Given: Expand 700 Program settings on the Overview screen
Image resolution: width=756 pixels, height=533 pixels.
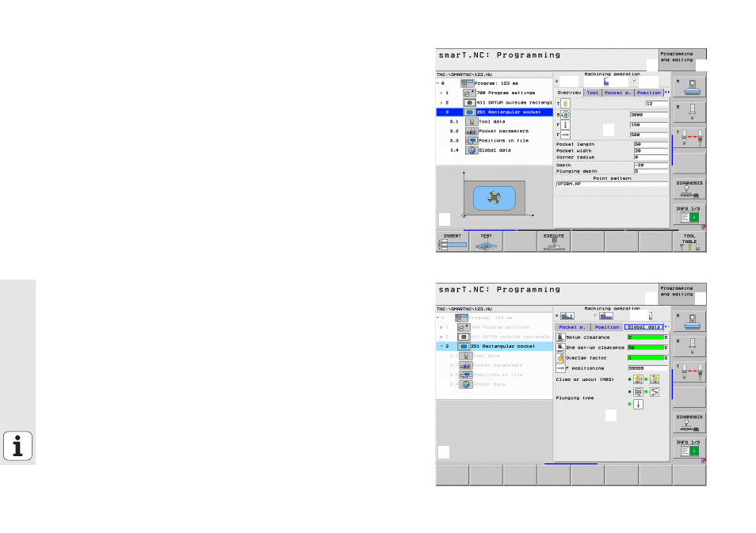Looking at the screenshot, I should pos(441,93).
